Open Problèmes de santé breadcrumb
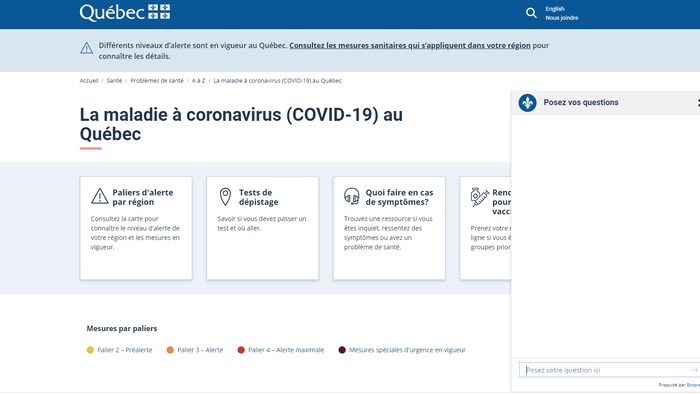This screenshot has height=394, width=700. tap(157, 81)
